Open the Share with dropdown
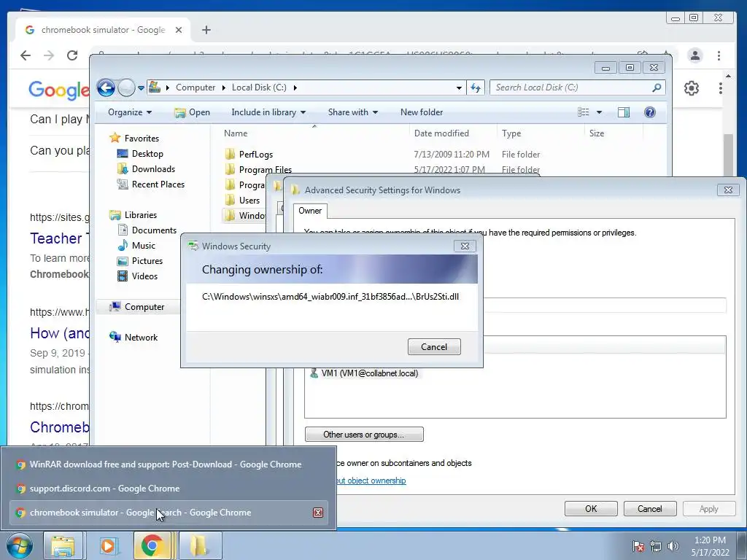Viewport: 747px width, 560px height. pyautogui.click(x=352, y=112)
